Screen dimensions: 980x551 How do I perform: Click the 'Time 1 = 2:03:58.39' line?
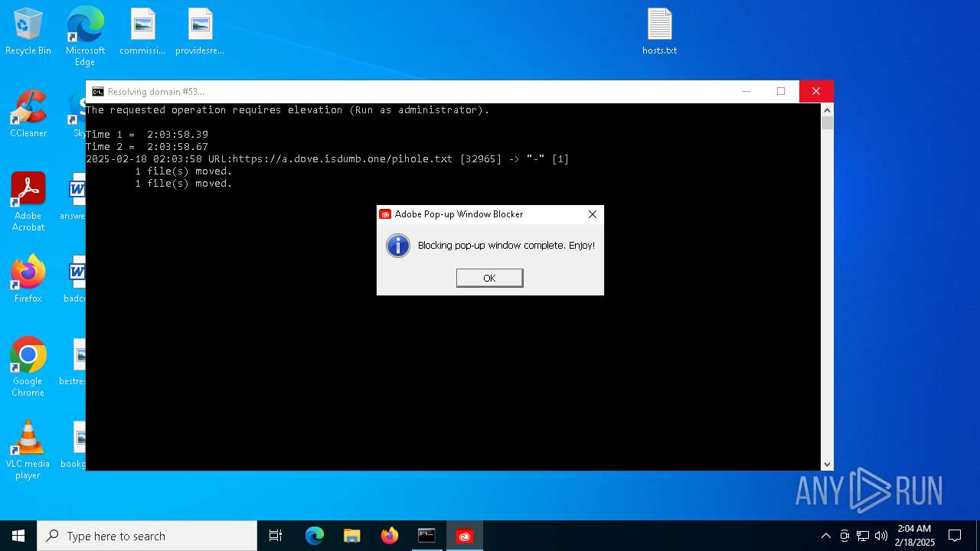click(147, 135)
